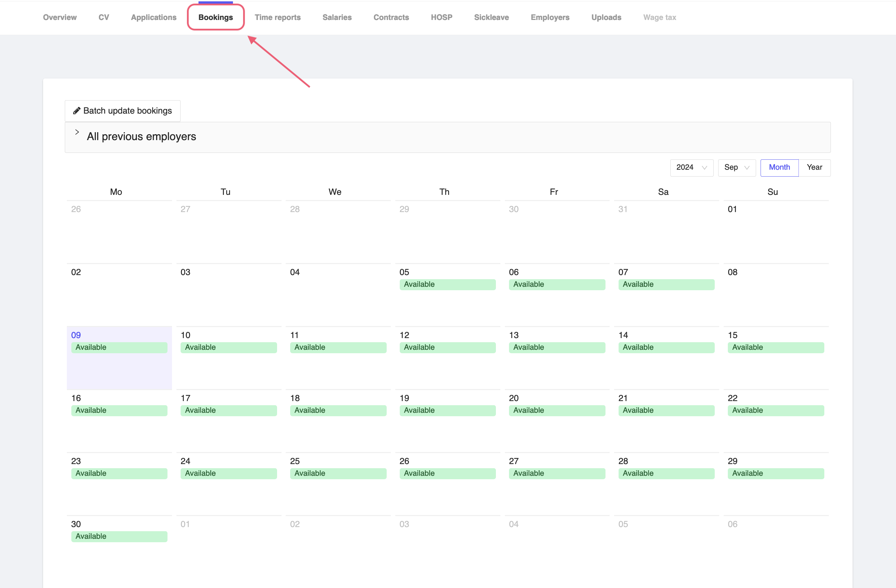The height and width of the screenshot is (588, 896).
Task: Open the Uploads section
Action: tap(606, 17)
